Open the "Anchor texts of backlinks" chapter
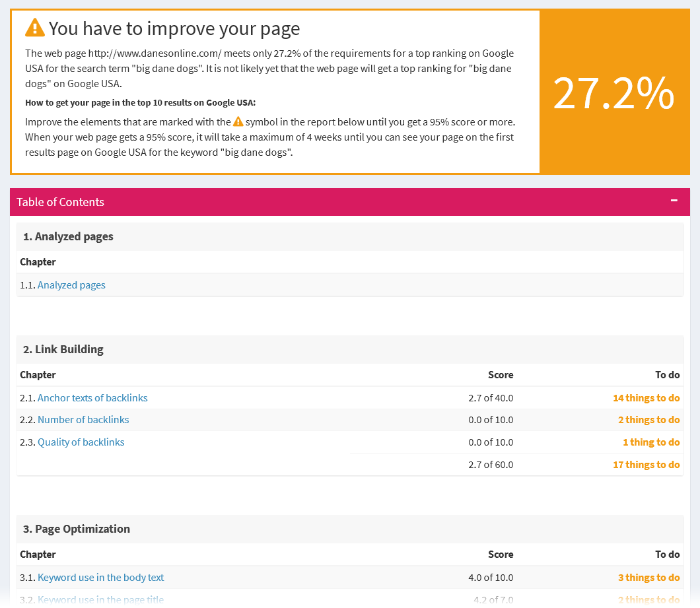The height and width of the screenshot is (608, 700). click(x=92, y=397)
